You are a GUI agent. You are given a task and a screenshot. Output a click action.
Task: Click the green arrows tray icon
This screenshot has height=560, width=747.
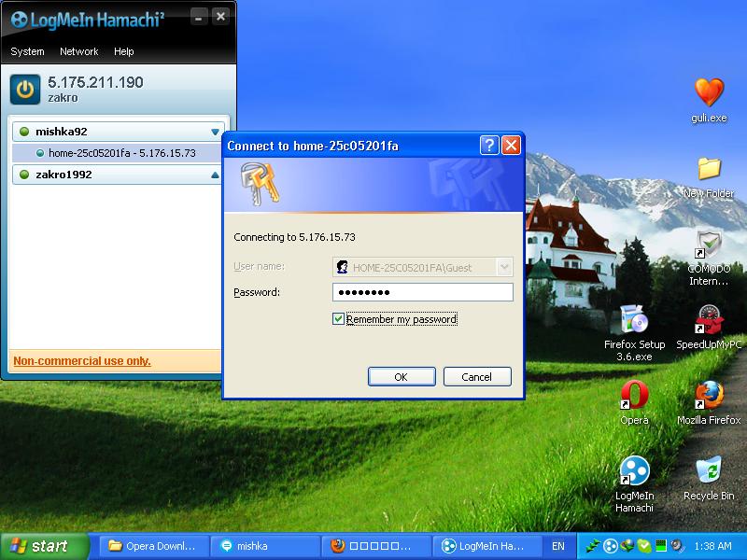[x=593, y=546]
